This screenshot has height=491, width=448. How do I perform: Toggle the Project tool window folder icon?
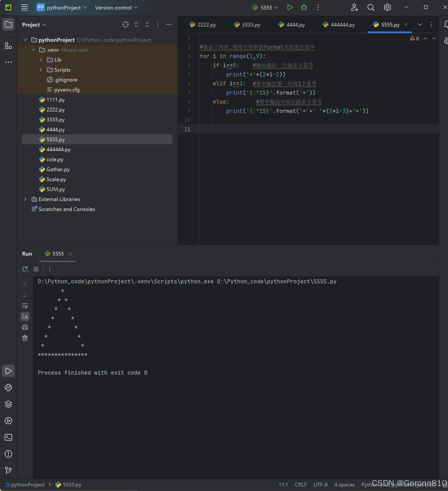pyautogui.click(x=8, y=24)
